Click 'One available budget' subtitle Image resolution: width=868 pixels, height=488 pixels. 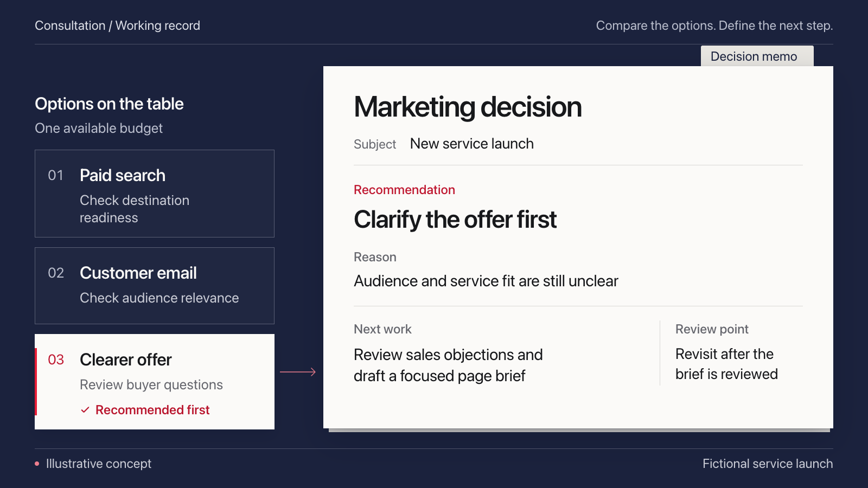click(x=99, y=129)
